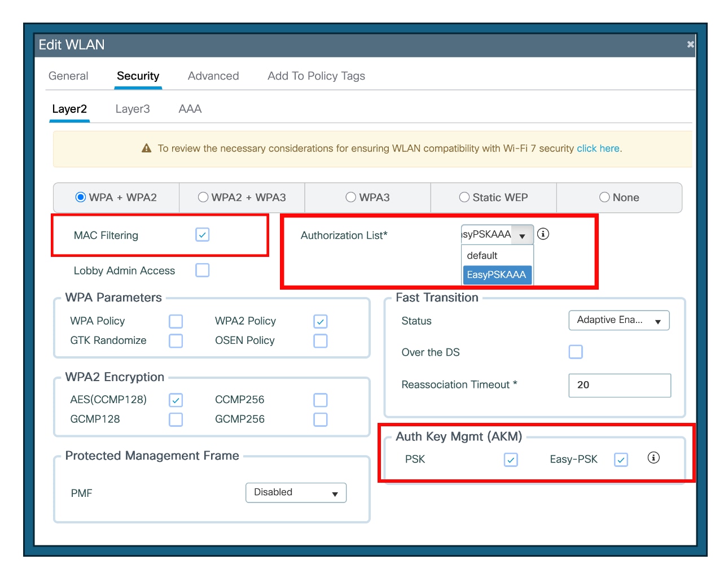Enable the CCMP256 encryption checkbox
The image size is (728, 568).
click(x=321, y=400)
